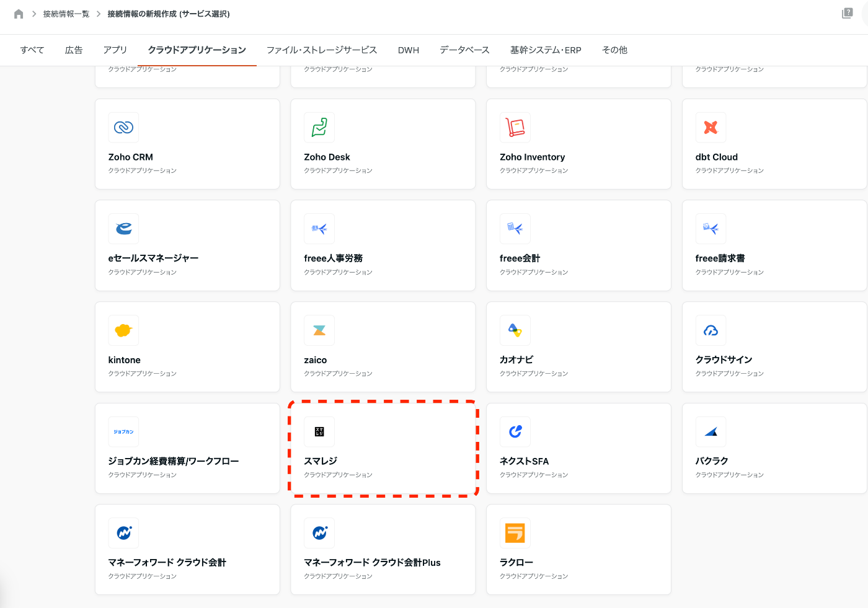868x608 pixels.
Task: Click the カオナビ service name
Action: point(516,360)
